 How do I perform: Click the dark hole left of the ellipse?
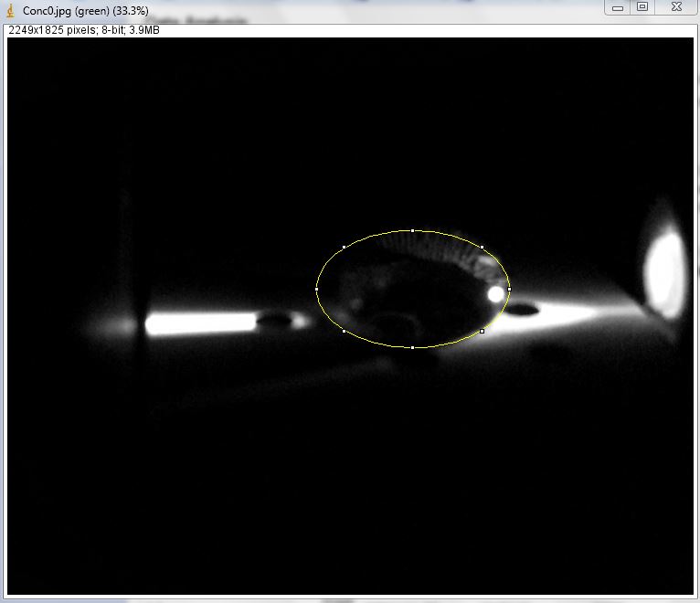[x=273, y=321]
